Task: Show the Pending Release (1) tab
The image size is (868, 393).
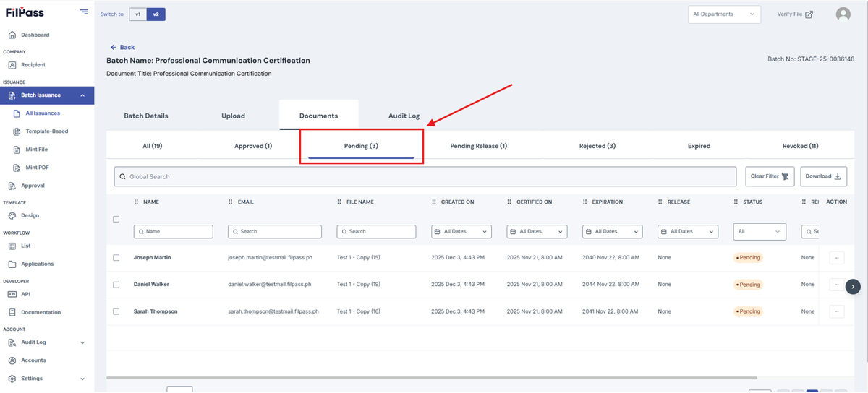Action: [x=479, y=146]
